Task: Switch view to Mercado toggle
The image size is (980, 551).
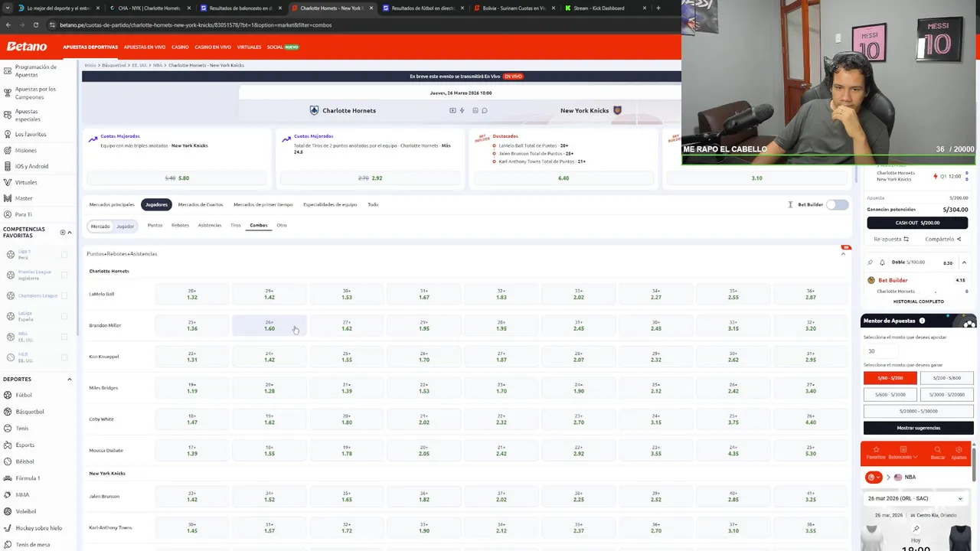Action: click(x=100, y=226)
